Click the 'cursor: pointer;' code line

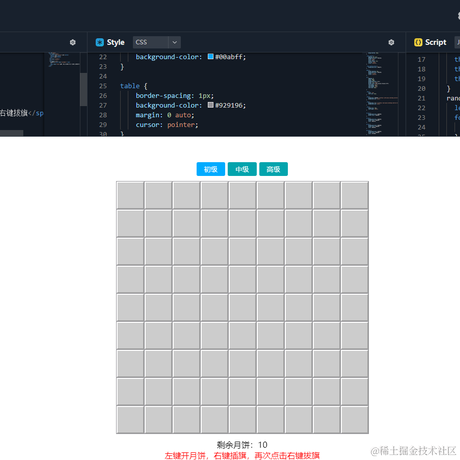(x=167, y=125)
